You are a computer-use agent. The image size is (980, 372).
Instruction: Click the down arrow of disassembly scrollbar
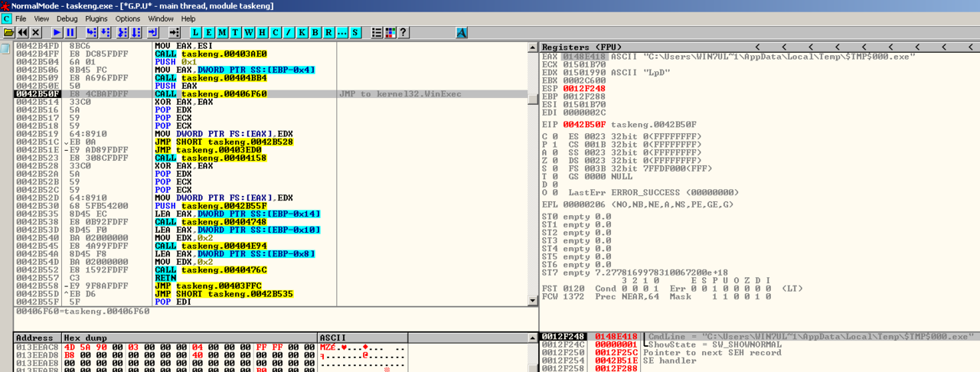(533, 301)
